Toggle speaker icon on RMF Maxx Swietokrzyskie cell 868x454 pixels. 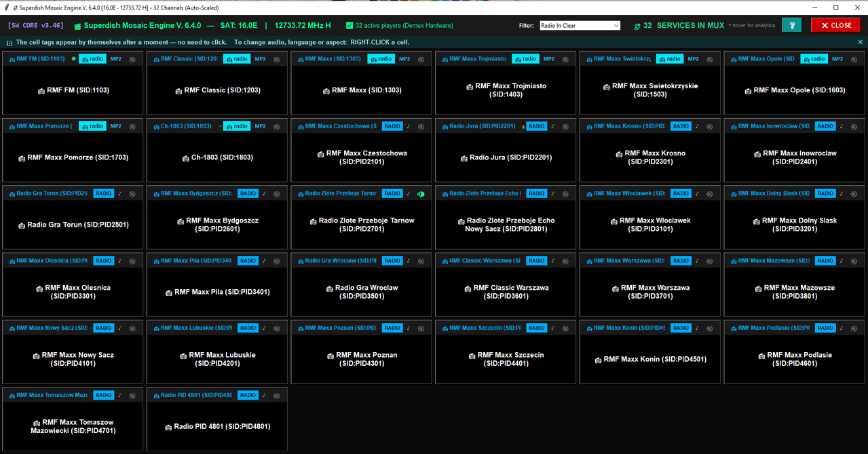coord(709,59)
